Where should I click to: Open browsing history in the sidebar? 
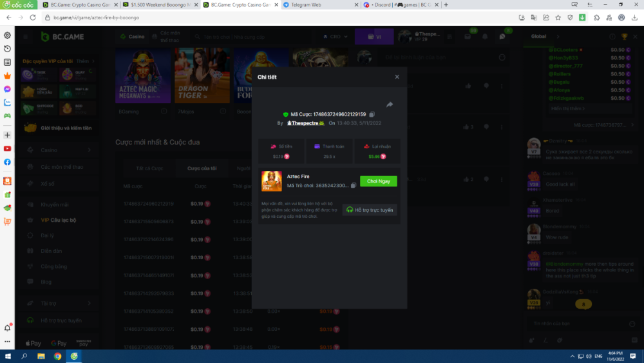7,49
